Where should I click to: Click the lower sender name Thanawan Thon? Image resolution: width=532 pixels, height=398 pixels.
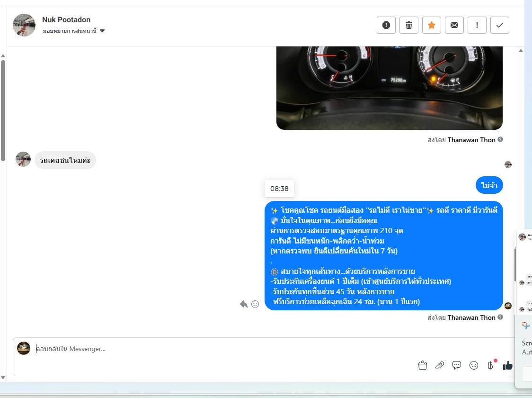(x=471, y=317)
